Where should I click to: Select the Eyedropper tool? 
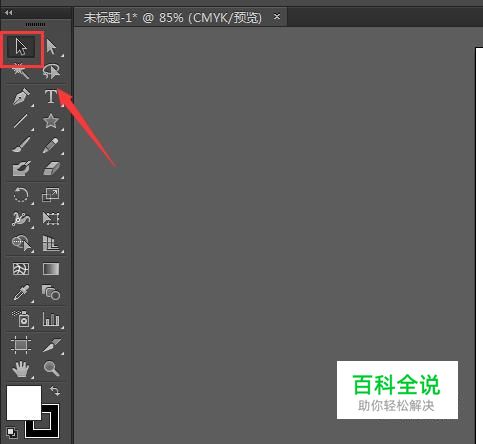click(x=21, y=293)
